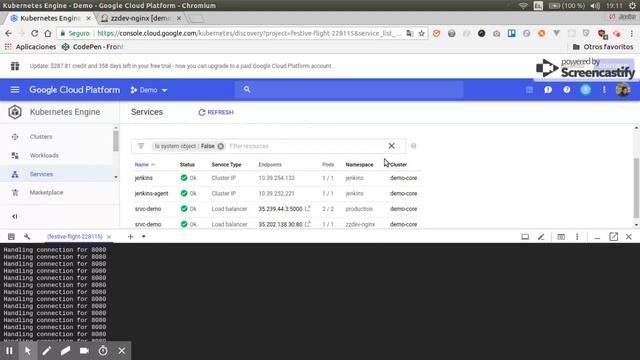
Task: Add a new Cloud Shell session
Action: point(131,236)
